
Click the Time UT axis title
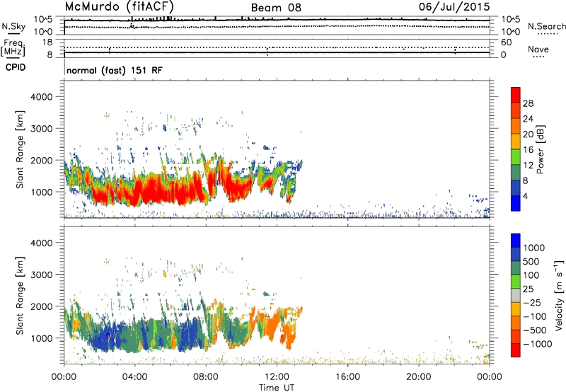277,388
